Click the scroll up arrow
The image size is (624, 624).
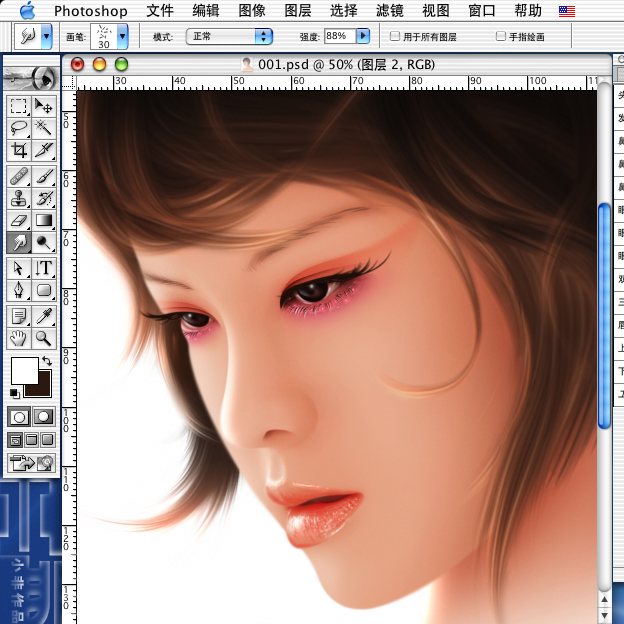point(604,600)
